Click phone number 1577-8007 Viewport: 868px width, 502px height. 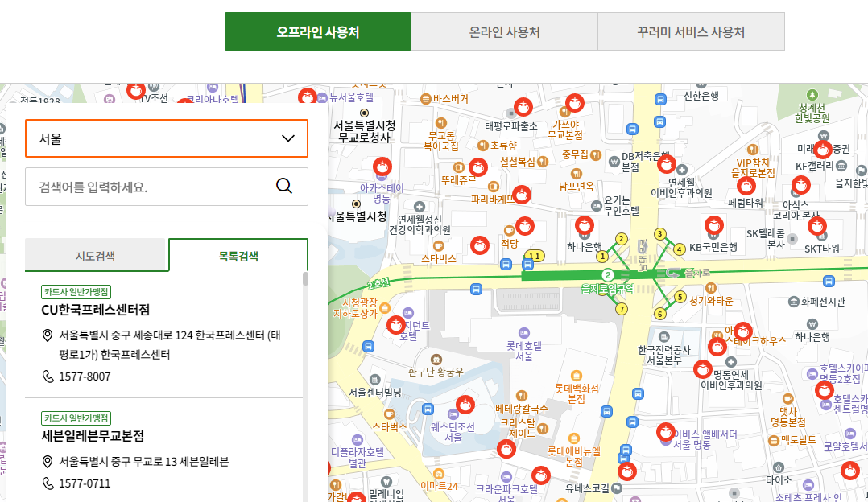[x=85, y=376]
